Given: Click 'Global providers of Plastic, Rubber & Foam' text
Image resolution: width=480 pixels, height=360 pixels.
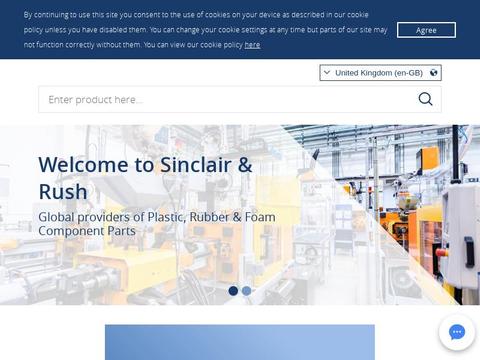Looking at the screenshot, I should (x=157, y=217).
